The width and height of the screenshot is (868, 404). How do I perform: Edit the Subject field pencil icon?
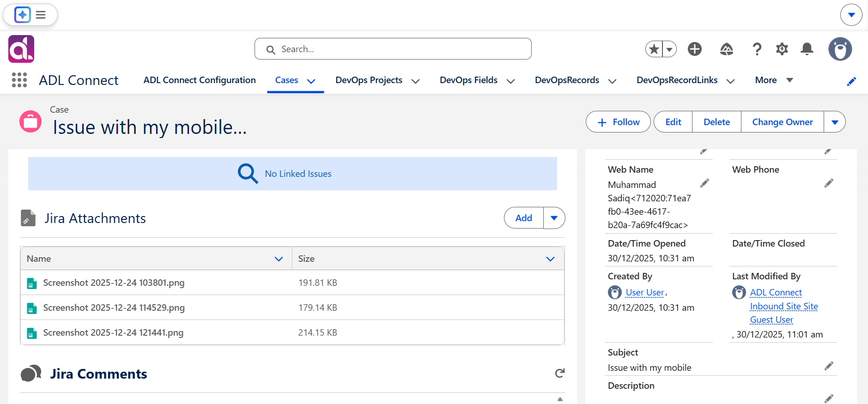click(829, 366)
